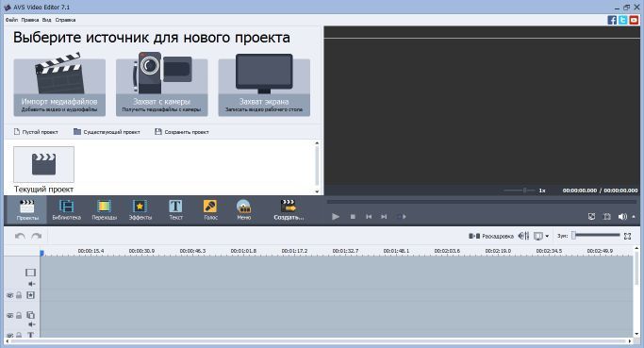The image size is (644, 348).
Task: Click Импорт медиафайлов button
Action: 59,87
